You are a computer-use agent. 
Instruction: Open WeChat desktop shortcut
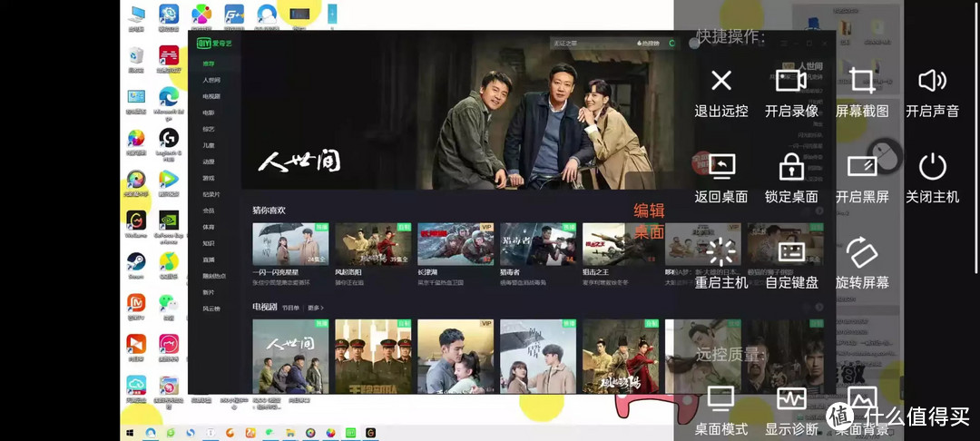pos(169,308)
